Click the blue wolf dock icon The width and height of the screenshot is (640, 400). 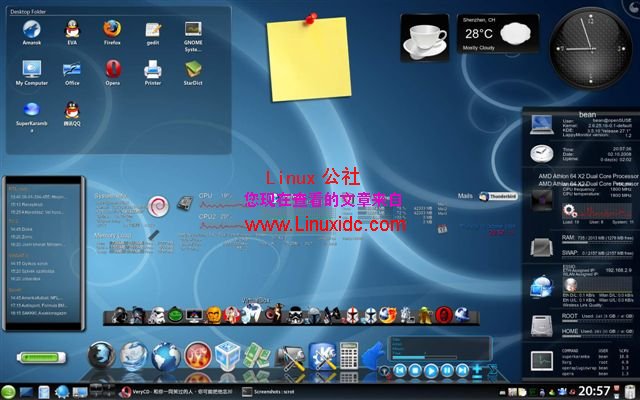pos(373,356)
